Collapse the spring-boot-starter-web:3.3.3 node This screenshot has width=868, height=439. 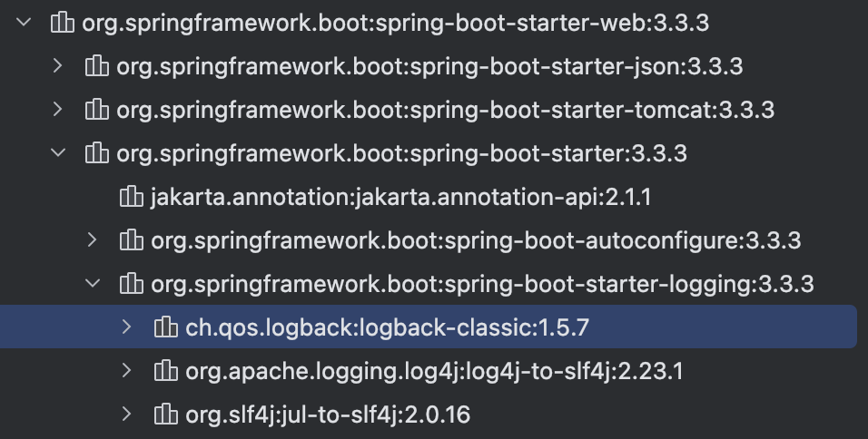(x=24, y=23)
